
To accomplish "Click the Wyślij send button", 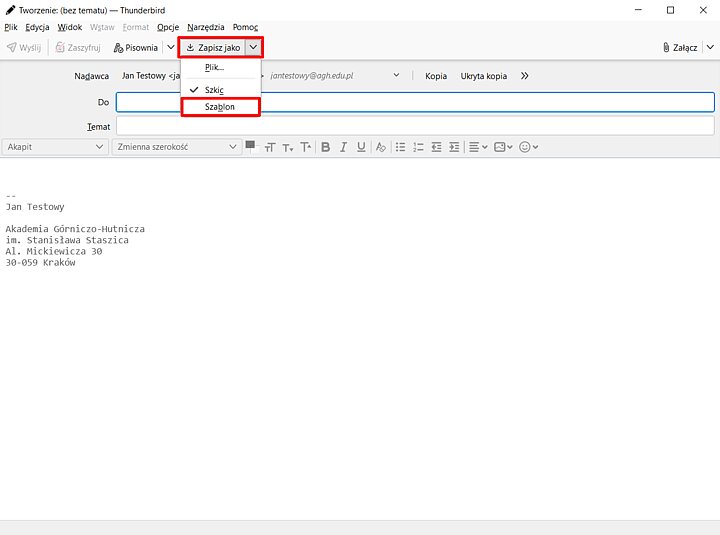I will [x=24, y=48].
